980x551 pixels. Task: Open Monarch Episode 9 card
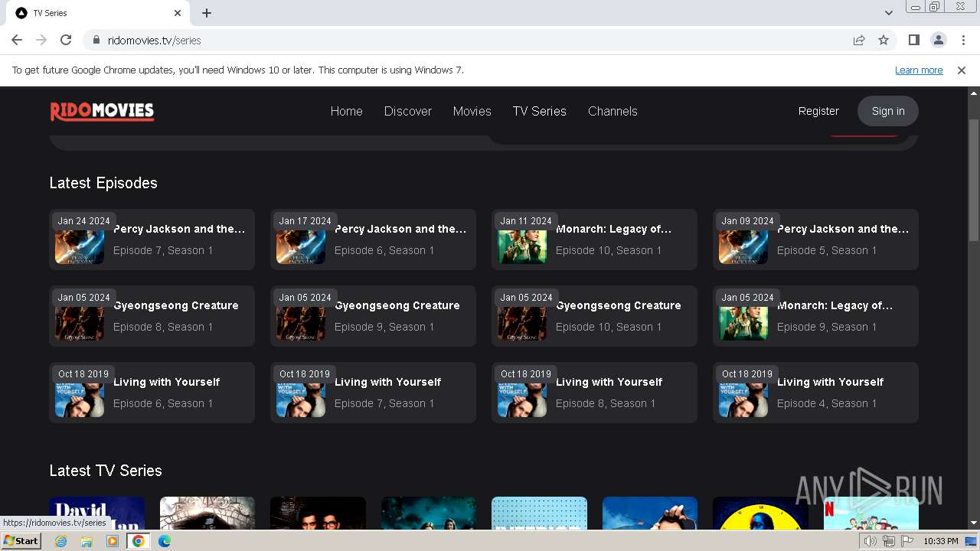(815, 316)
